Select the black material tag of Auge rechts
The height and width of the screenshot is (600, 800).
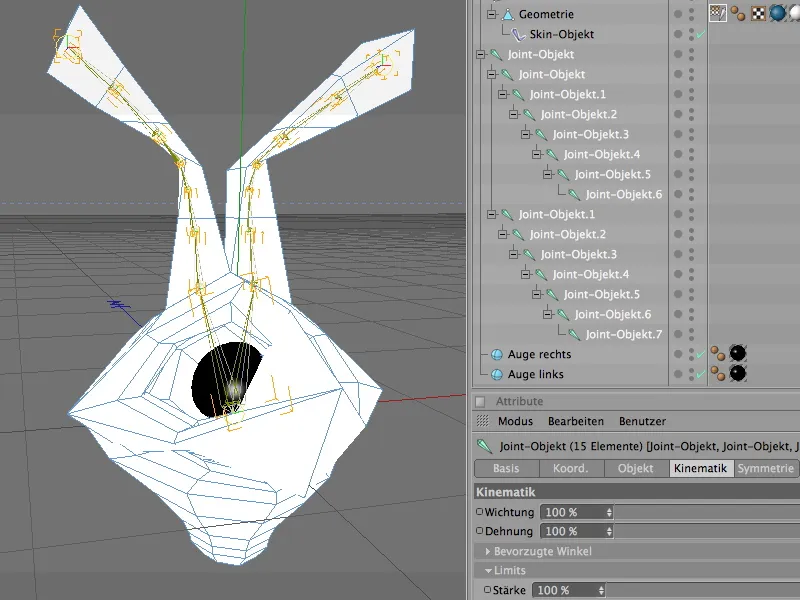coord(738,353)
